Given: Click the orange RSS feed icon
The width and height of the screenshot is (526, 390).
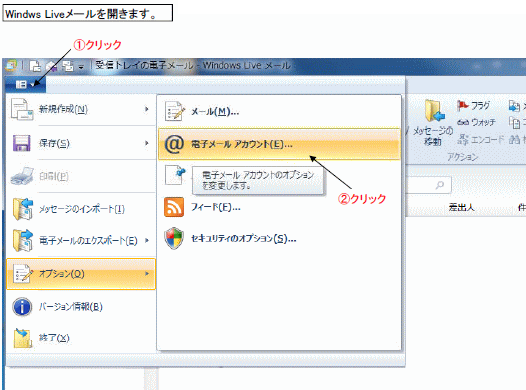Looking at the screenshot, I should point(174,207).
